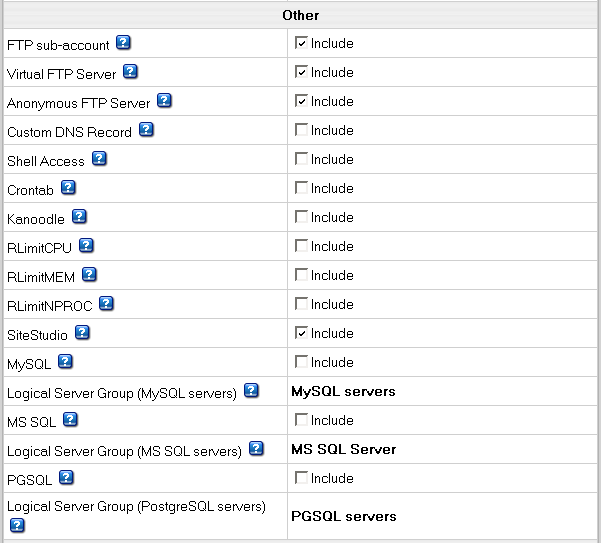
Task: Tick the Crontab Include checkbox
Action: (x=301, y=188)
